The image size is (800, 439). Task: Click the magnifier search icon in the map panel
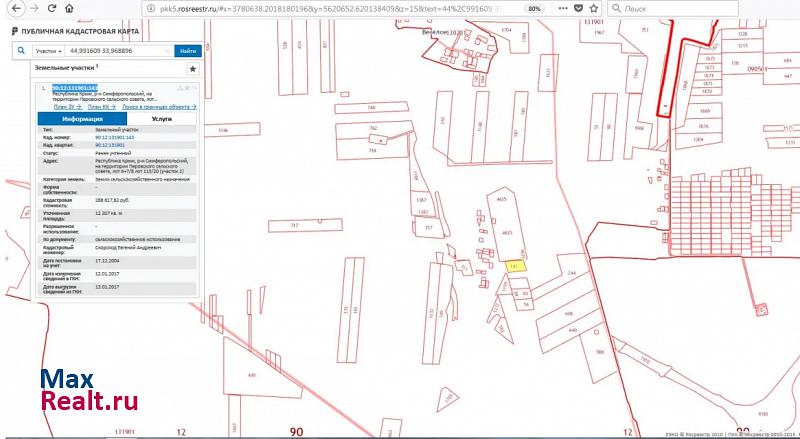tap(20, 49)
